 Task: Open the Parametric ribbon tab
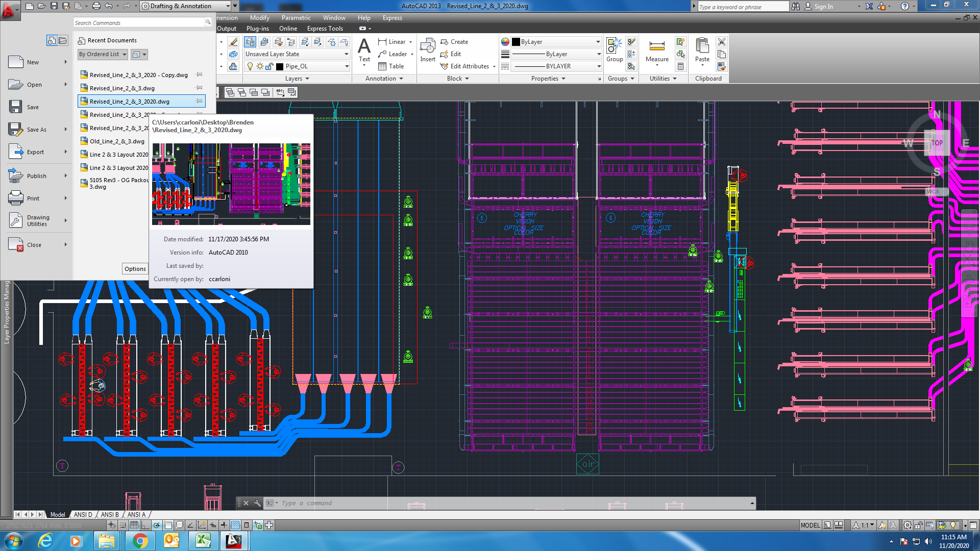(296, 18)
